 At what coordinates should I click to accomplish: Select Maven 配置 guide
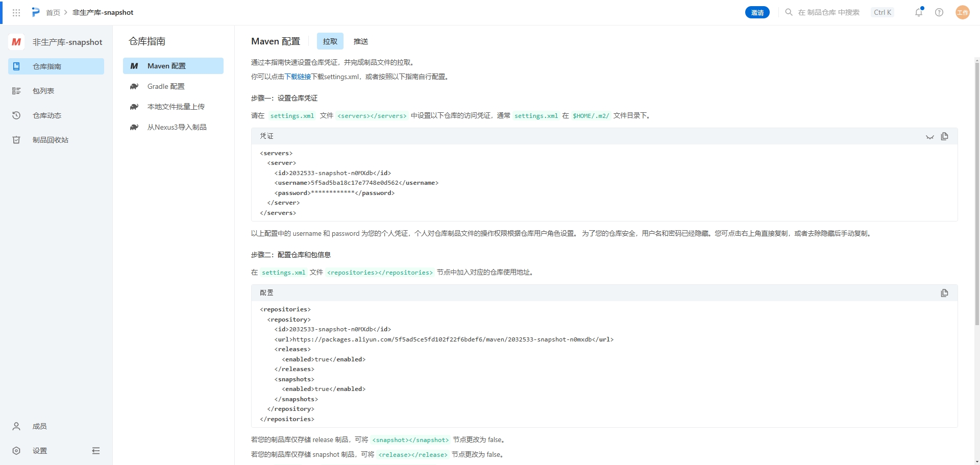point(173,66)
